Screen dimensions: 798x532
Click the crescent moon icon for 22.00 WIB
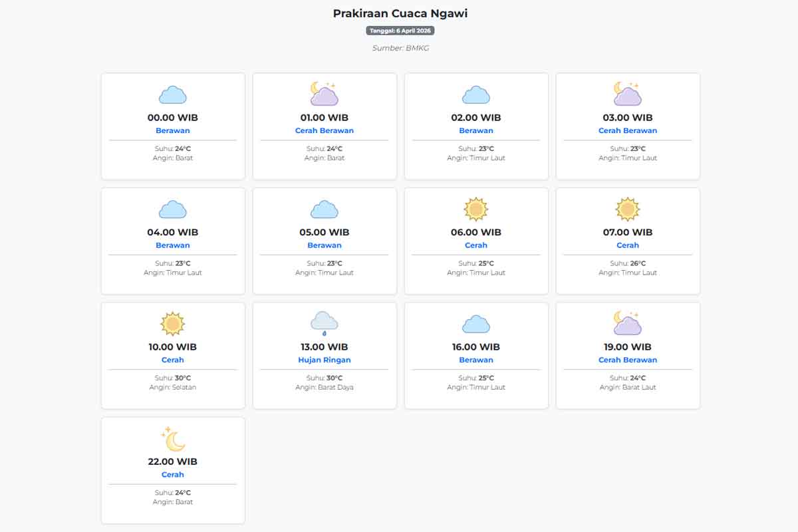(x=173, y=438)
